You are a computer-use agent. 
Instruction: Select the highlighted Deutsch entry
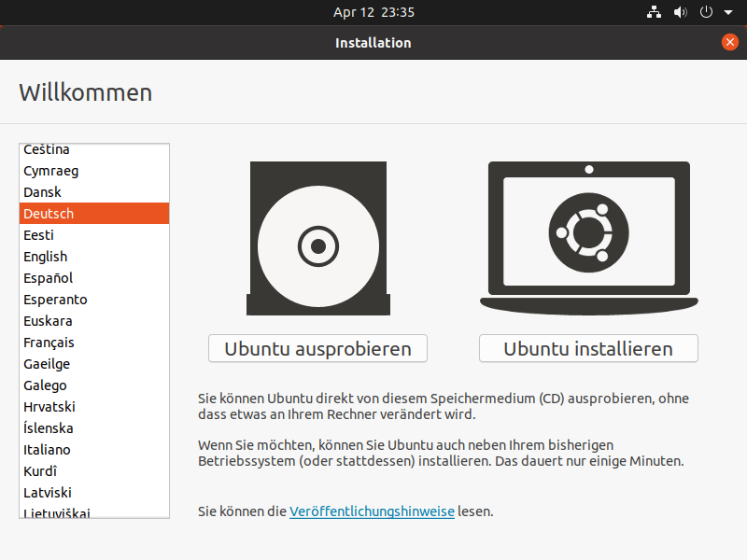49,214
